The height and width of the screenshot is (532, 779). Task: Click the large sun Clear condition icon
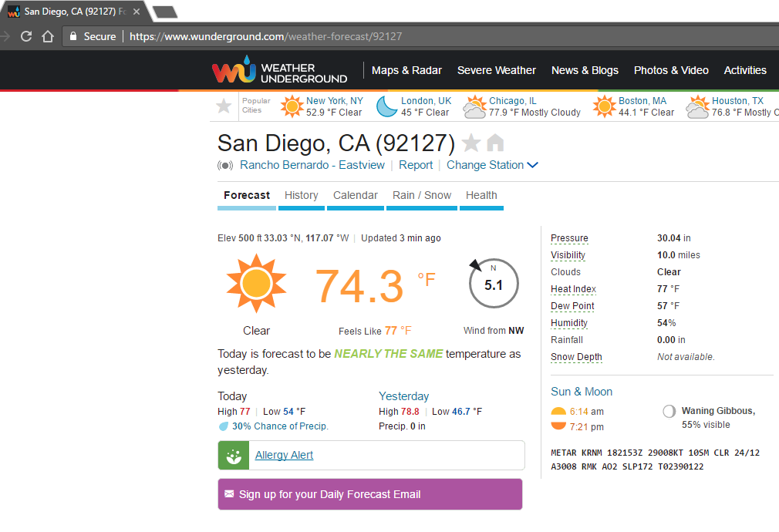click(x=256, y=283)
